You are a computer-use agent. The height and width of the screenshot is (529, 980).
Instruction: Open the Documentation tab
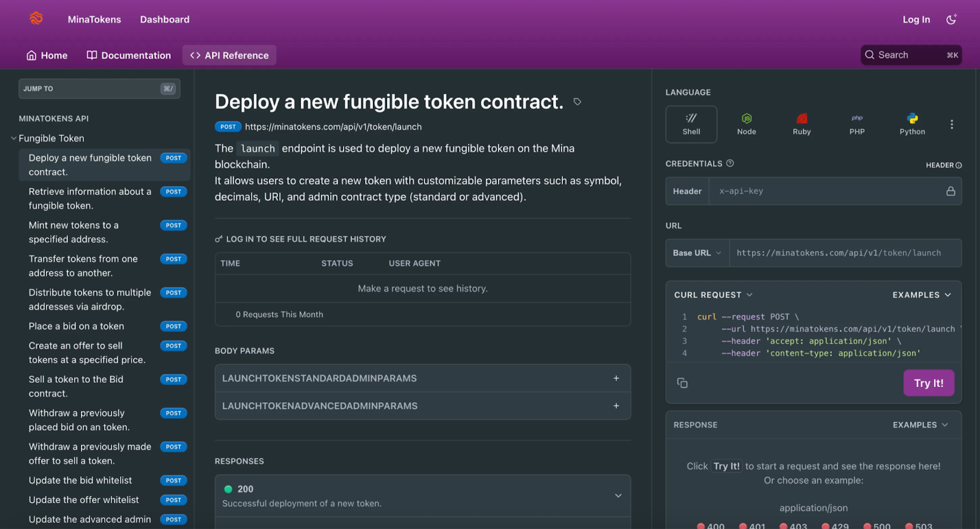click(129, 55)
